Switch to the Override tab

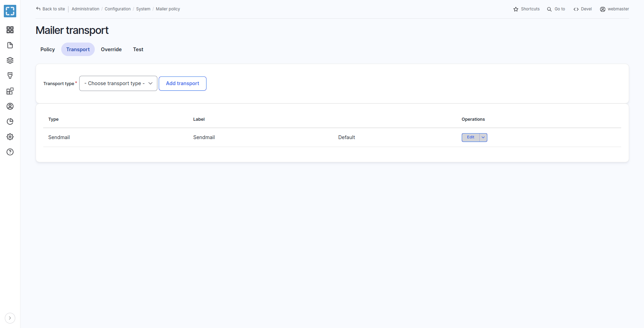pos(111,49)
